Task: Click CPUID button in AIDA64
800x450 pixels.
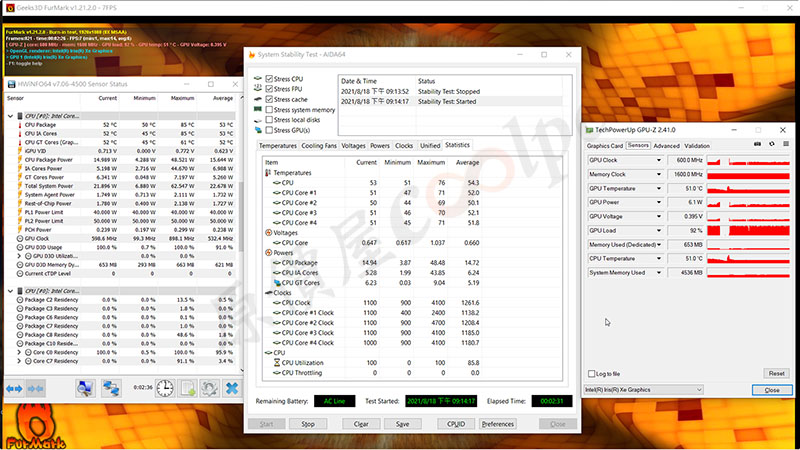Action: (456, 424)
